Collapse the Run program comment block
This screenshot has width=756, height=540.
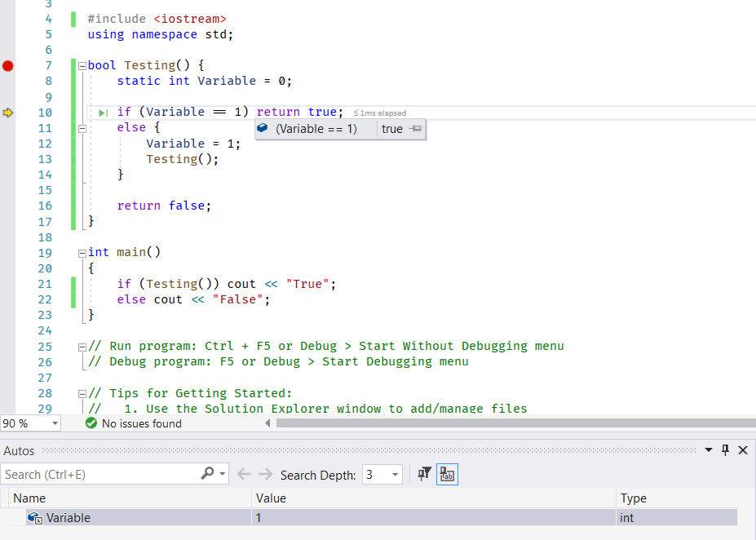pyautogui.click(x=82, y=347)
